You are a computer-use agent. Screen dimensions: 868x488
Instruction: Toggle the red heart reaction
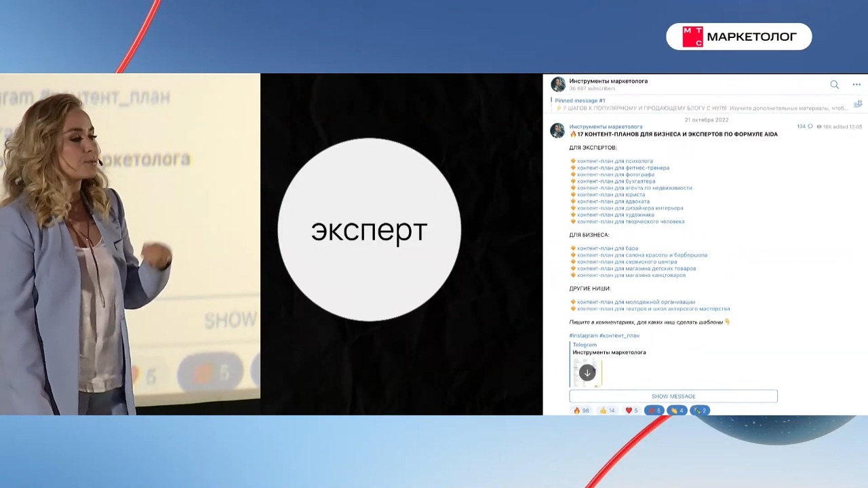pos(631,411)
